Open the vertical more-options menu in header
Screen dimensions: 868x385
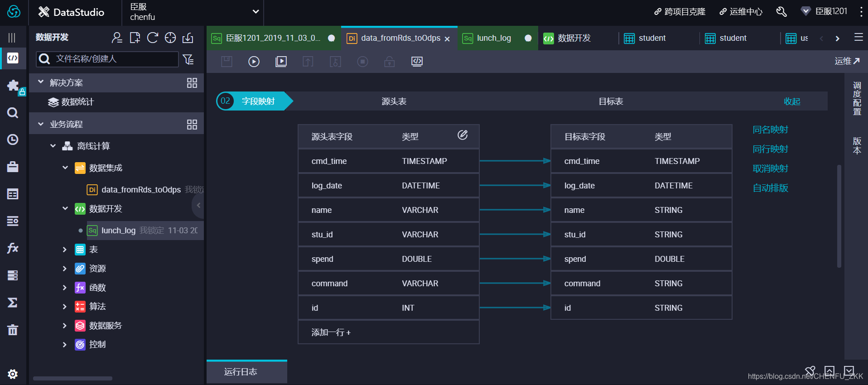point(861,12)
